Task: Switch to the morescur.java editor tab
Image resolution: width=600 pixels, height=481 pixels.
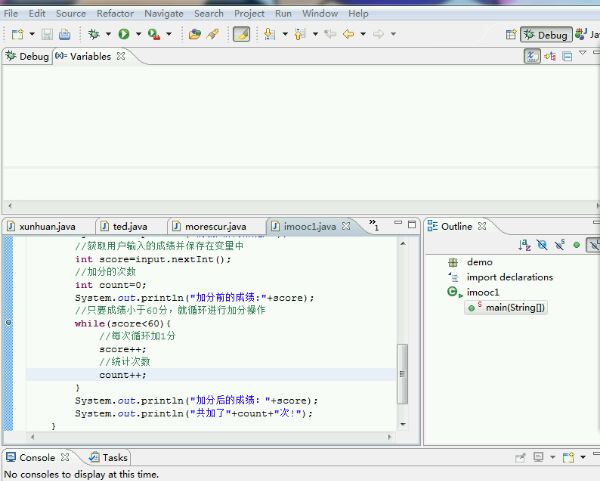Action: click(214, 227)
